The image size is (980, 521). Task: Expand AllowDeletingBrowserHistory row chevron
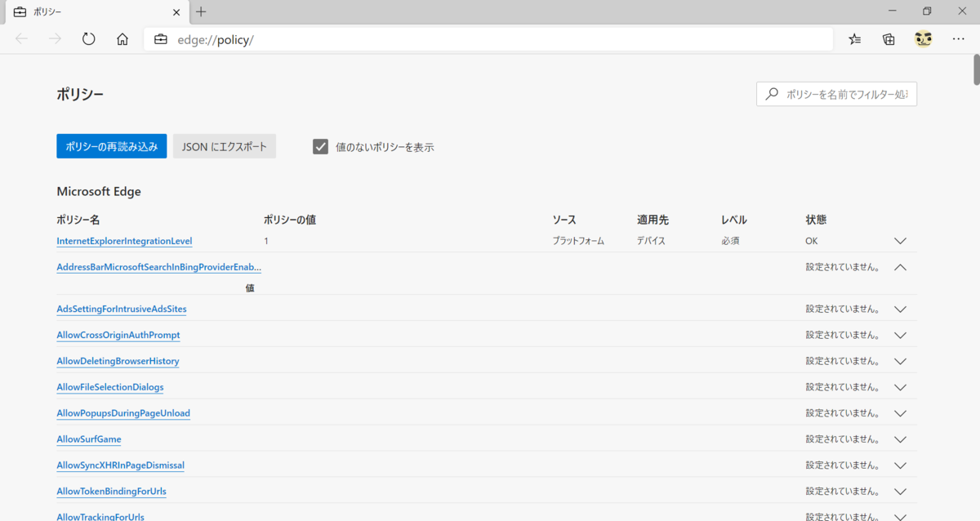(x=901, y=361)
